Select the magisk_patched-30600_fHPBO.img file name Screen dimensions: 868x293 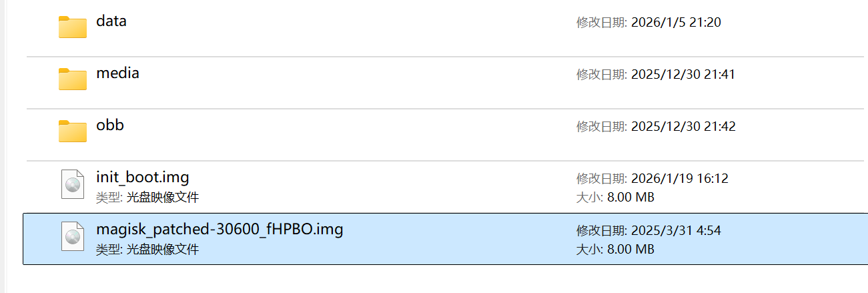(x=220, y=230)
